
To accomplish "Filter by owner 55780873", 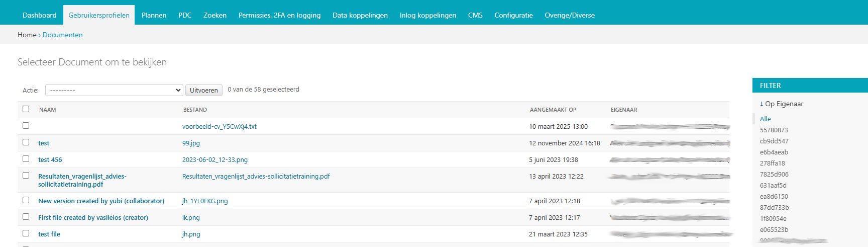I will point(774,130).
